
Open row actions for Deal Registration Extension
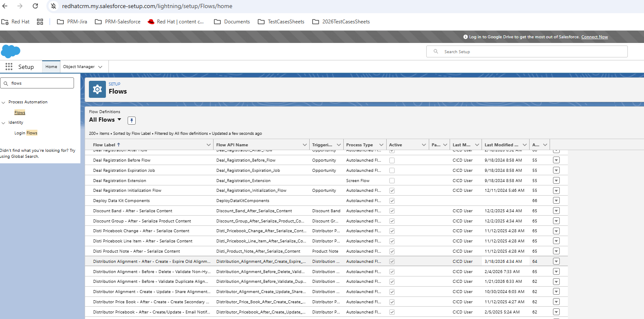pyautogui.click(x=556, y=180)
